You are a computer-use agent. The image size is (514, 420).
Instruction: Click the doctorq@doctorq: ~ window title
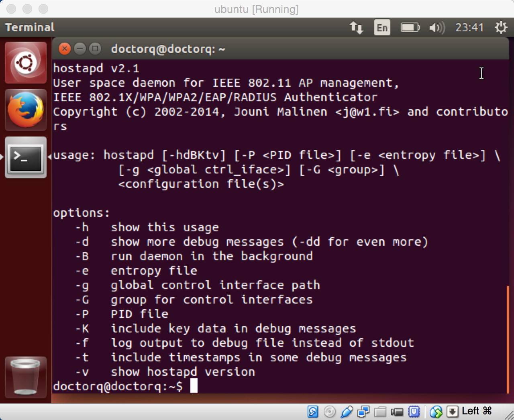click(168, 49)
